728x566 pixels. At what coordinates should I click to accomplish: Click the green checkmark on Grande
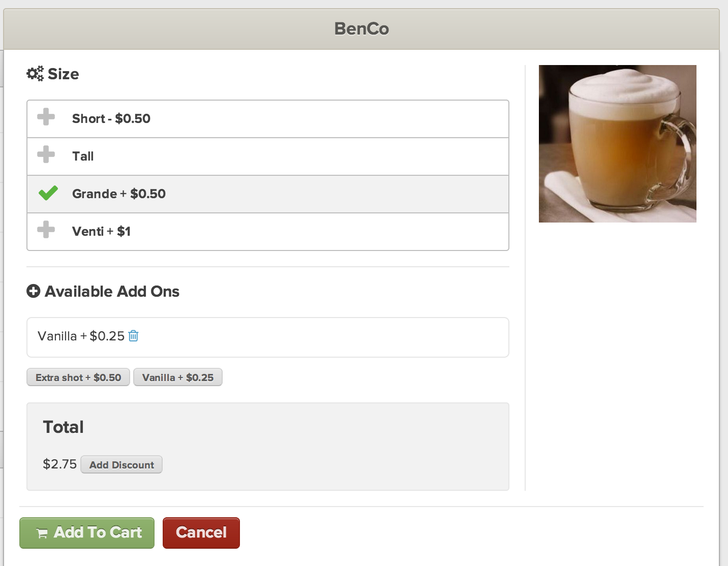click(48, 193)
